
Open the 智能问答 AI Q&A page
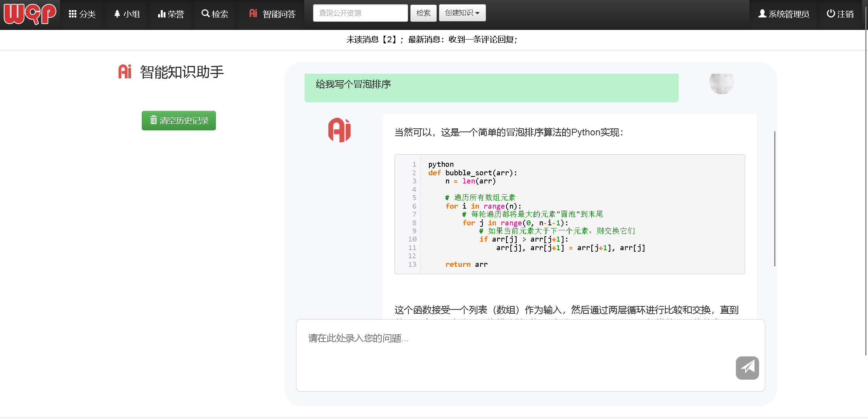click(x=272, y=14)
